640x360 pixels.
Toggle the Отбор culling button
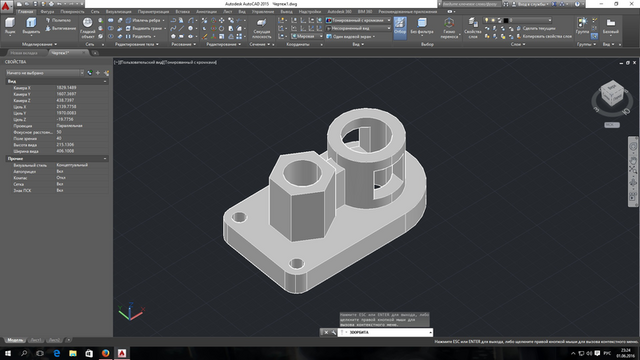point(400,27)
